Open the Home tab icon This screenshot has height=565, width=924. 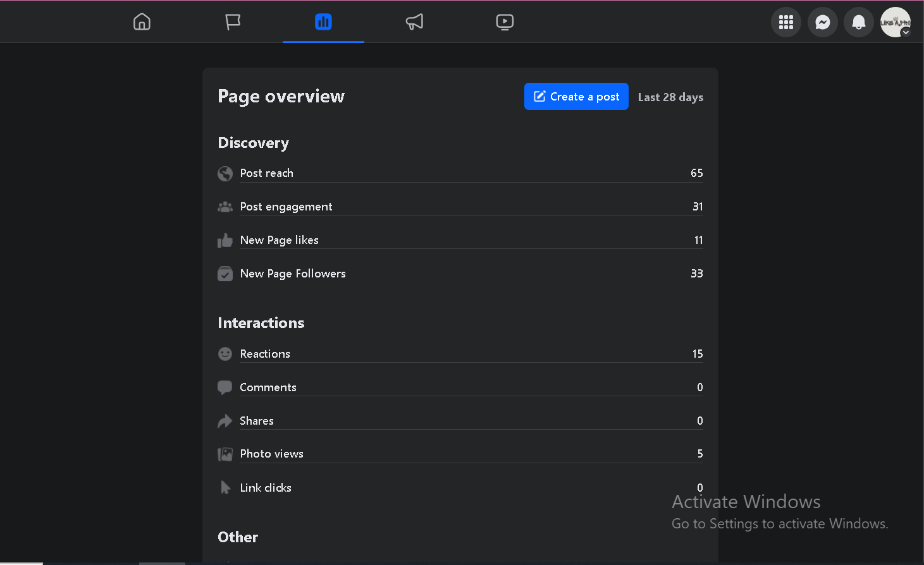click(x=142, y=22)
